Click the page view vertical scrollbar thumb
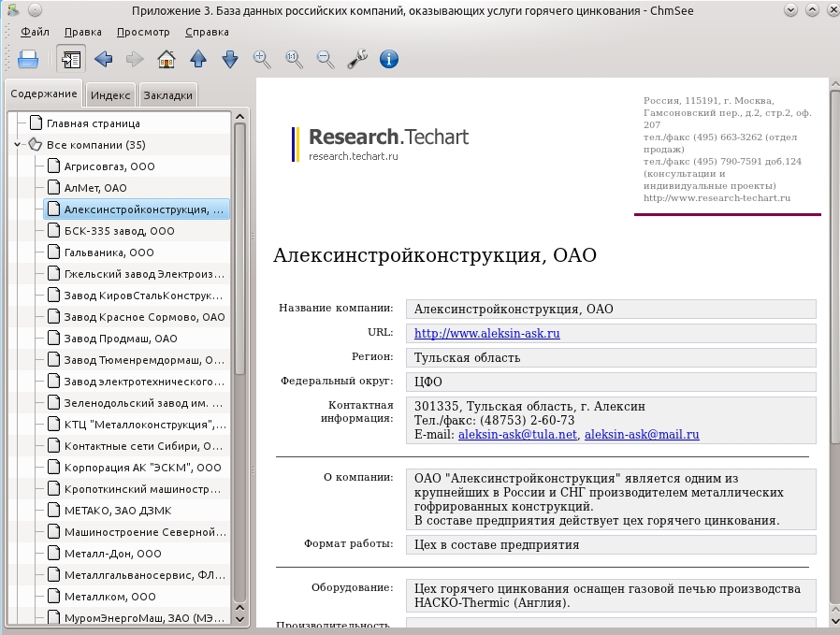This screenshot has width=840, height=635. tap(834, 267)
